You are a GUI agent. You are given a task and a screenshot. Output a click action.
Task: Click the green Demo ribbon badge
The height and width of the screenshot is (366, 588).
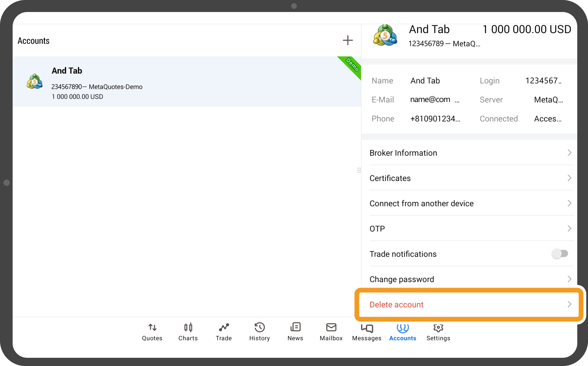pos(351,66)
